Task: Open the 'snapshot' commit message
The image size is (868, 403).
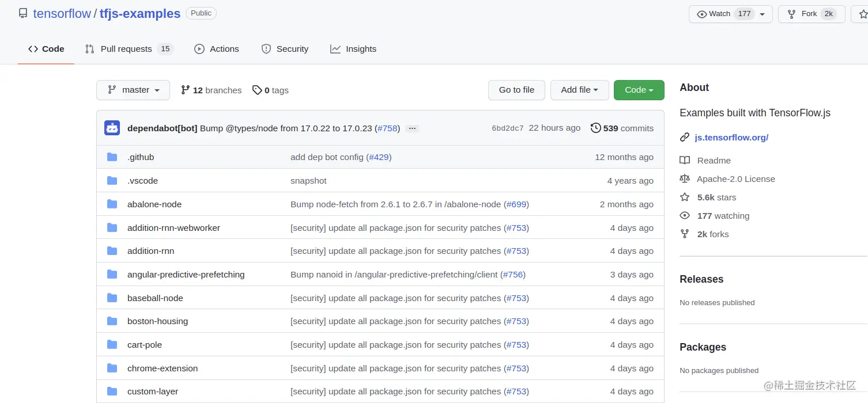Action: 308,181
